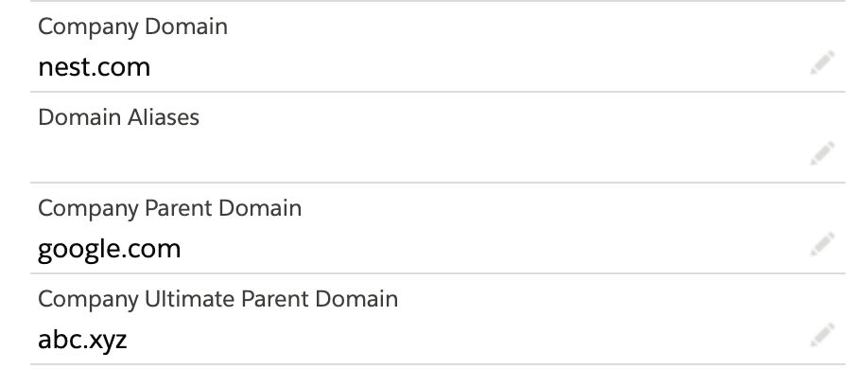Screen dimensions: 868x369
Task: Modify nest.com with the edit pencil
Action: pyautogui.click(x=823, y=62)
